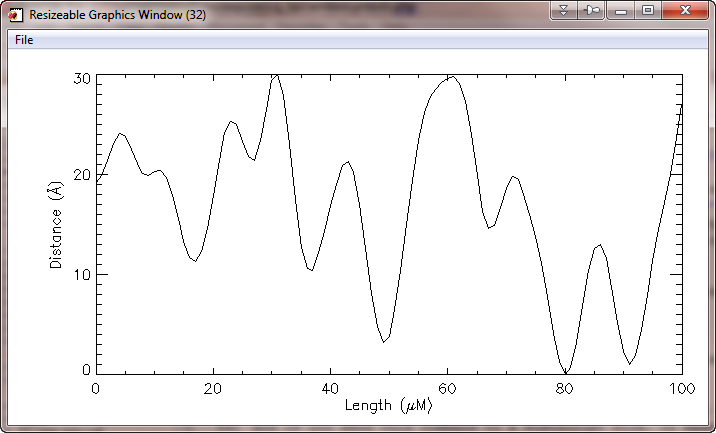Click the window title 'Resizeable Graphics Window (32)'
Viewport: 716px width, 433px height.
[117, 16]
